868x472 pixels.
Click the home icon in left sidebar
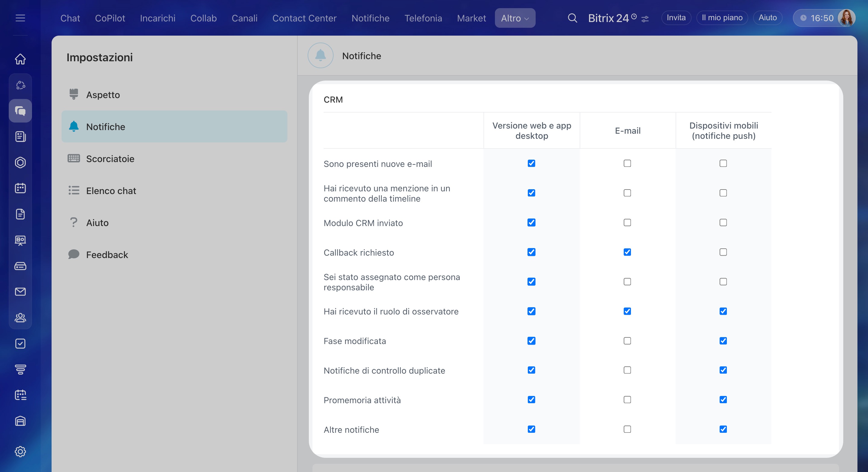(x=20, y=59)
